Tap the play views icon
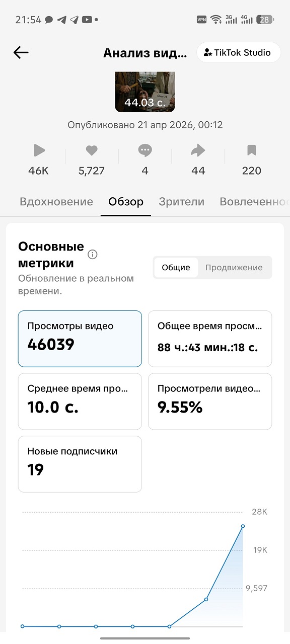This screenshot has height=644, width=290. click(39, 150)
